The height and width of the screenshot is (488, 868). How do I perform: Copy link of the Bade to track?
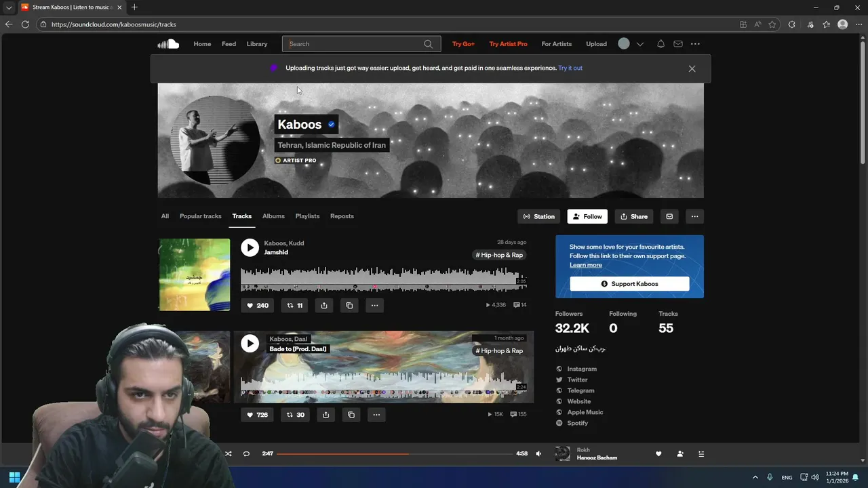pos(351,415)
